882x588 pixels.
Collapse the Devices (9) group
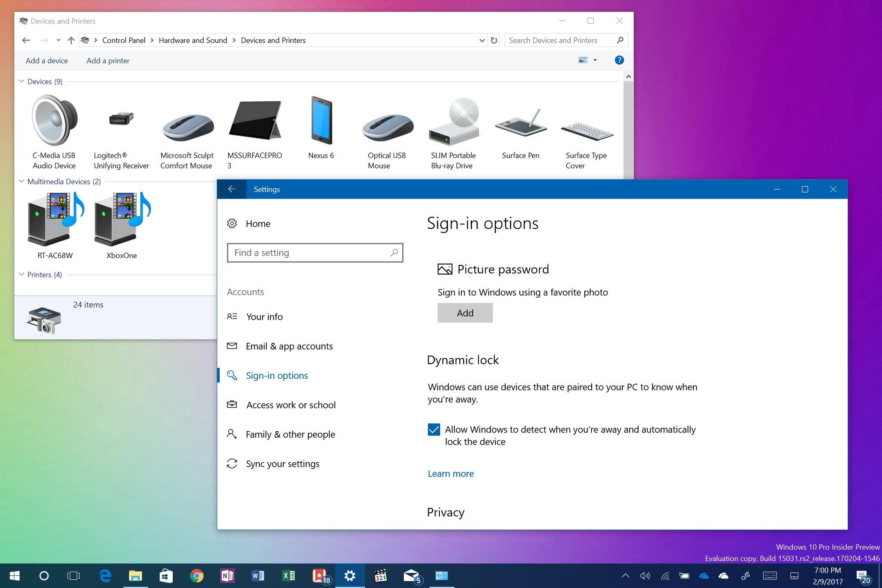coord(22,81)
